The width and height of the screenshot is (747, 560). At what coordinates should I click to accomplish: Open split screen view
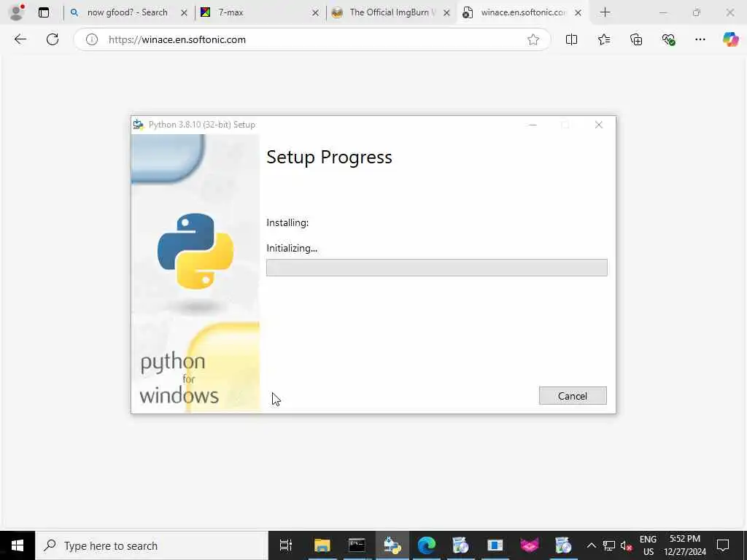click(572, 39)
